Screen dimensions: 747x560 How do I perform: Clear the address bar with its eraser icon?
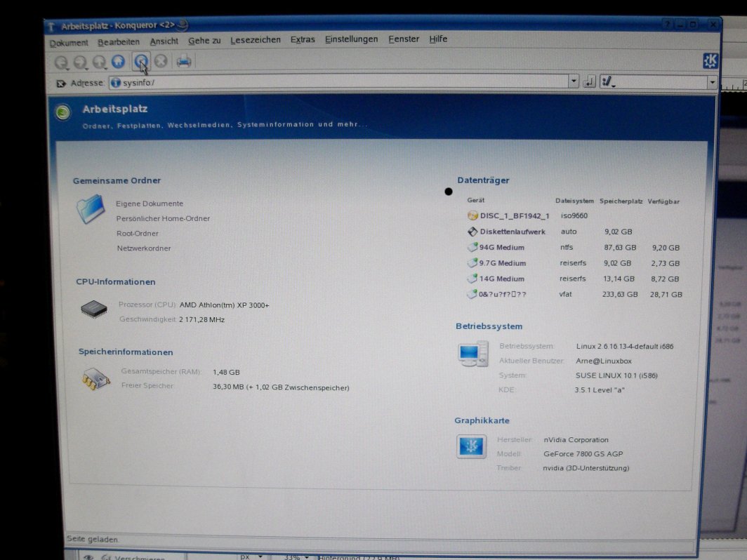tap(61, 84)
